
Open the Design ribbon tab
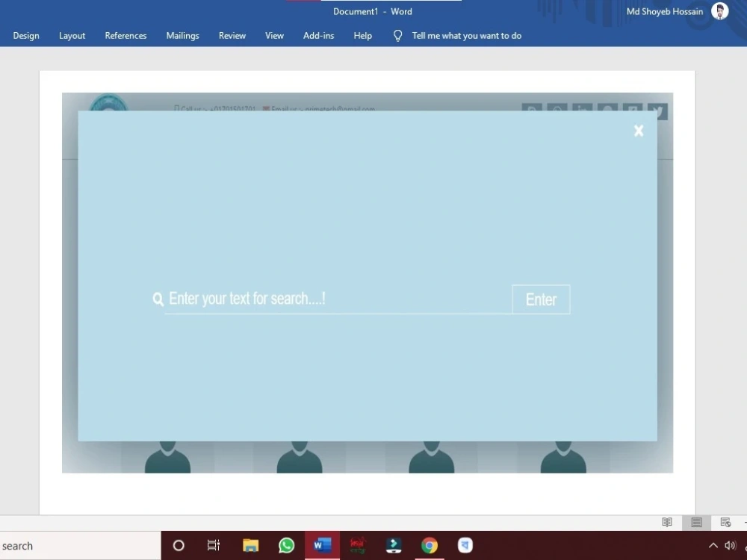26,36
